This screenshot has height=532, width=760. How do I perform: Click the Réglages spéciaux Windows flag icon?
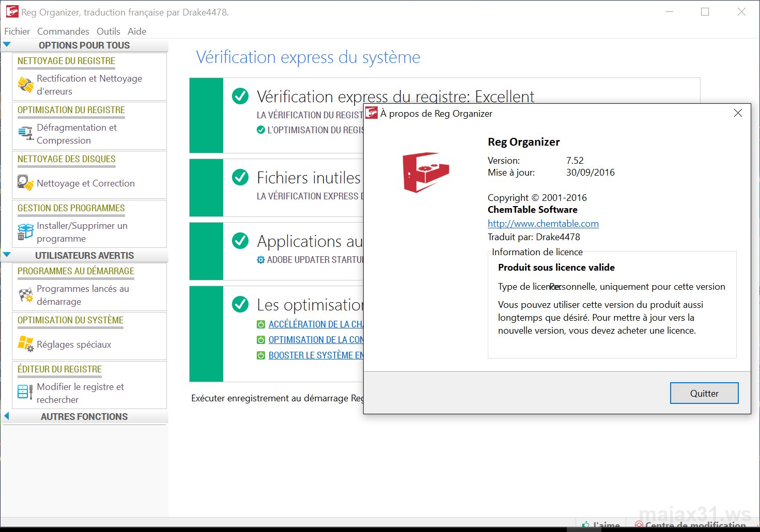pos(25,344)
